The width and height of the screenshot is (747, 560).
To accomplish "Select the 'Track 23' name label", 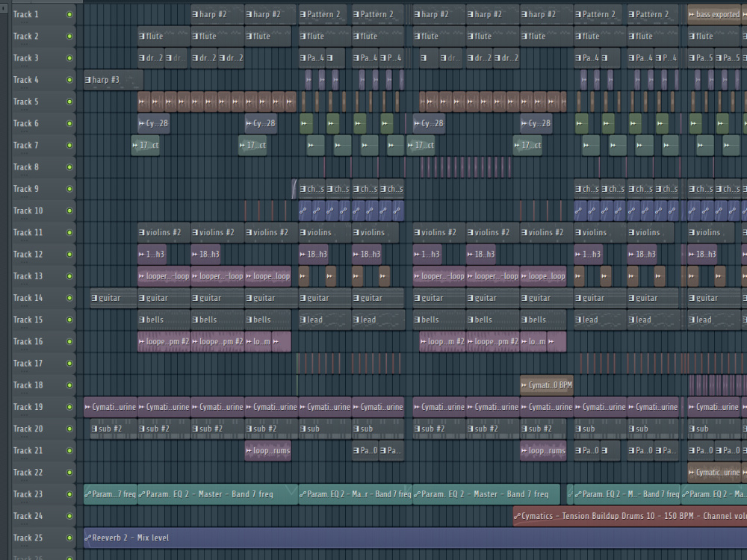I will (28, 494).
